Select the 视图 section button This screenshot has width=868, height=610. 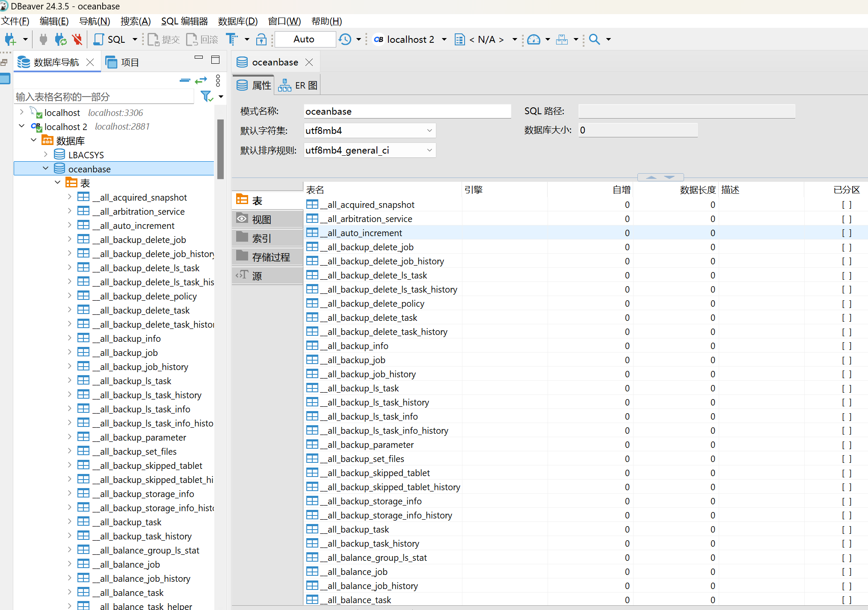tap(267, 219)
